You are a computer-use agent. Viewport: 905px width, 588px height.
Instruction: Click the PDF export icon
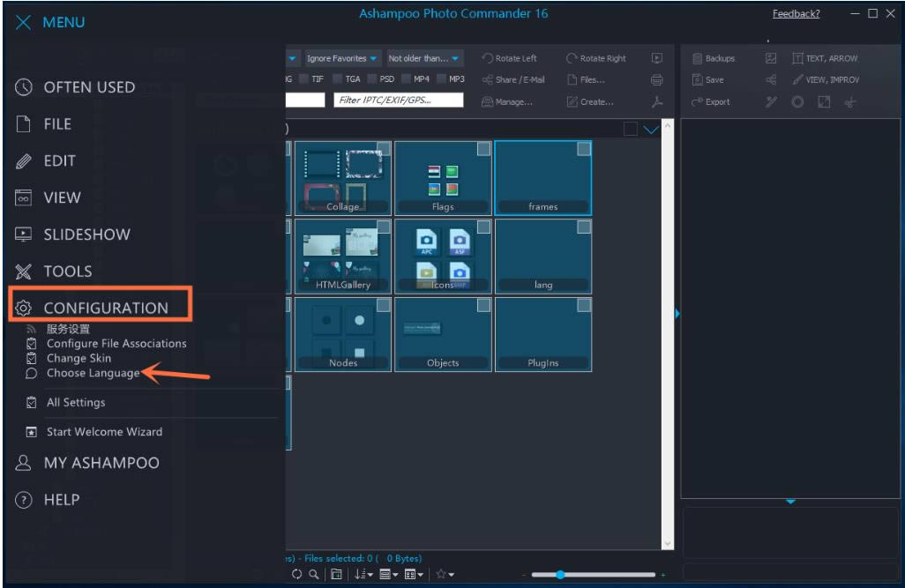657,102
